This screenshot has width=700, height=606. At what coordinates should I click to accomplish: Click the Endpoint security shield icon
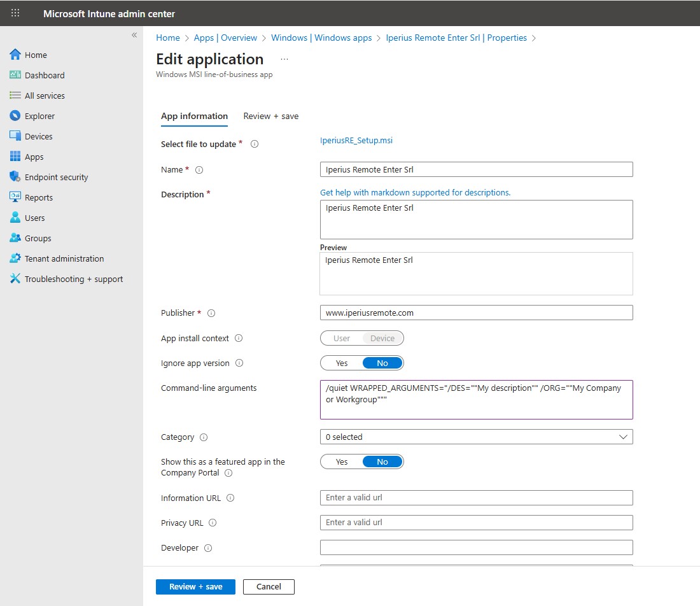pos(15,177)
